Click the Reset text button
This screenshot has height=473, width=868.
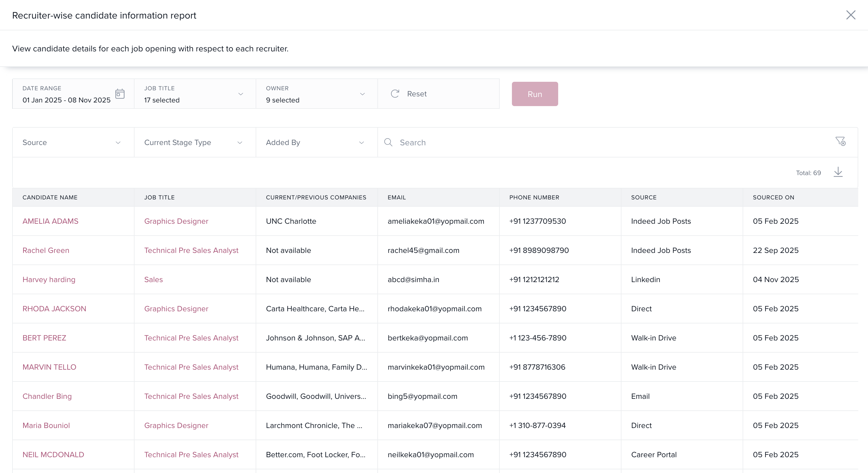pyautogui.click(x=416, y=94)
